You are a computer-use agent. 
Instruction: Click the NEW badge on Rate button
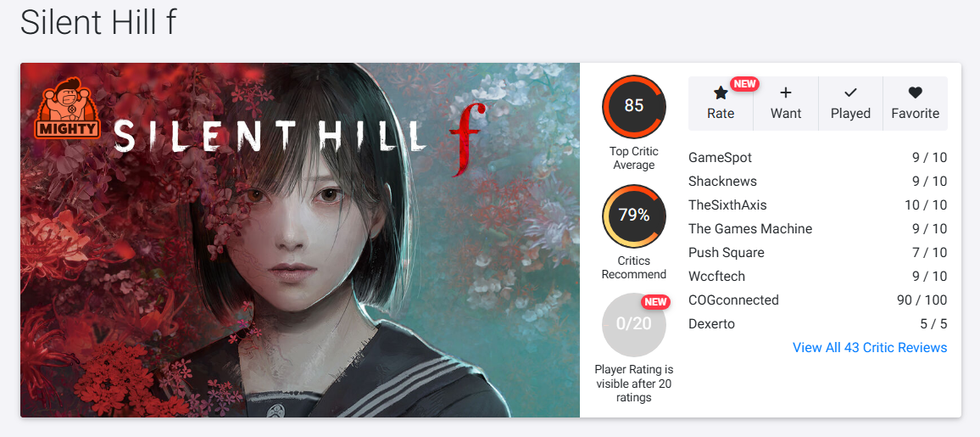pos(744,84)
